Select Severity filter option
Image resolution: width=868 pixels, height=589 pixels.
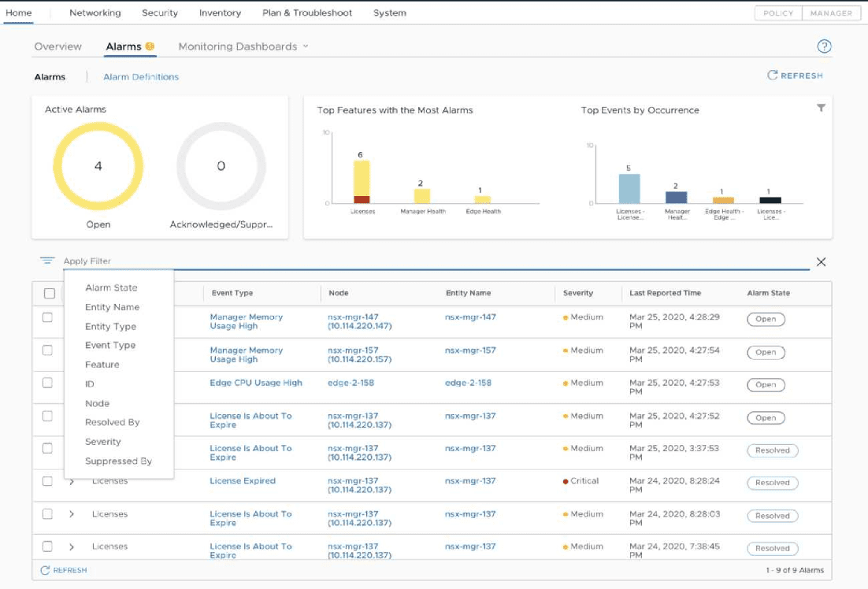pyautogui.click(x=103, y=442)
